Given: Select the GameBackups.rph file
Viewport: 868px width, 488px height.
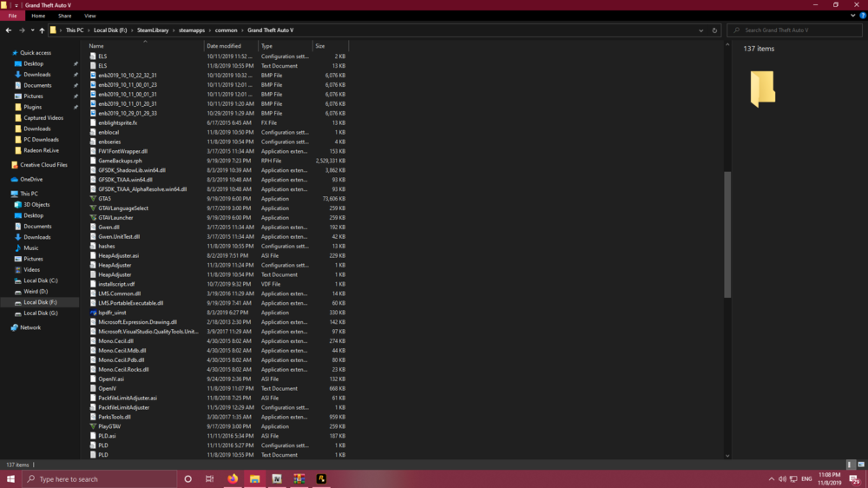Looking at the screenshot, I should [120, 161].
